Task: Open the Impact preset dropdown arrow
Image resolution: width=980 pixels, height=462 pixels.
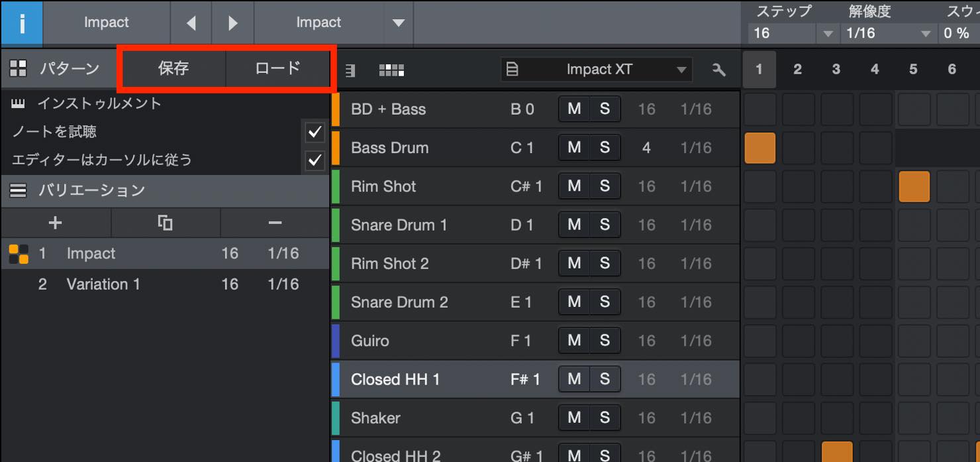Action: tap(398, 23)
